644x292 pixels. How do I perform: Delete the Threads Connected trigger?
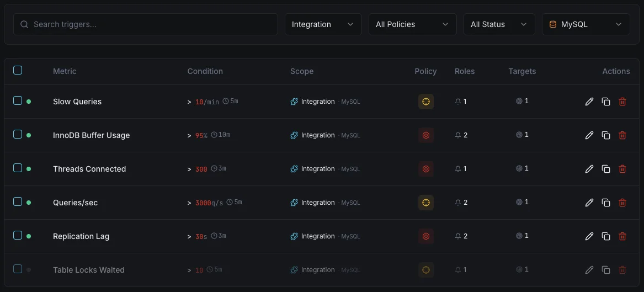click(x=622, y=169)
